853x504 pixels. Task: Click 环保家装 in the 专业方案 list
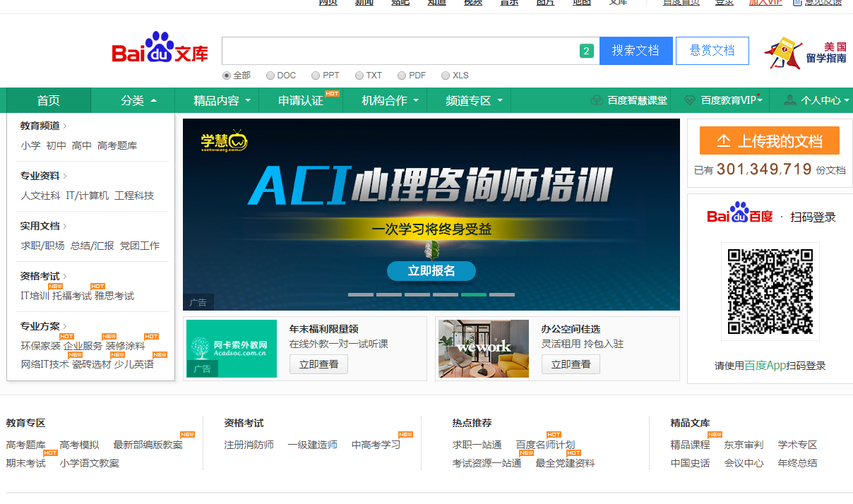[41, 346]
